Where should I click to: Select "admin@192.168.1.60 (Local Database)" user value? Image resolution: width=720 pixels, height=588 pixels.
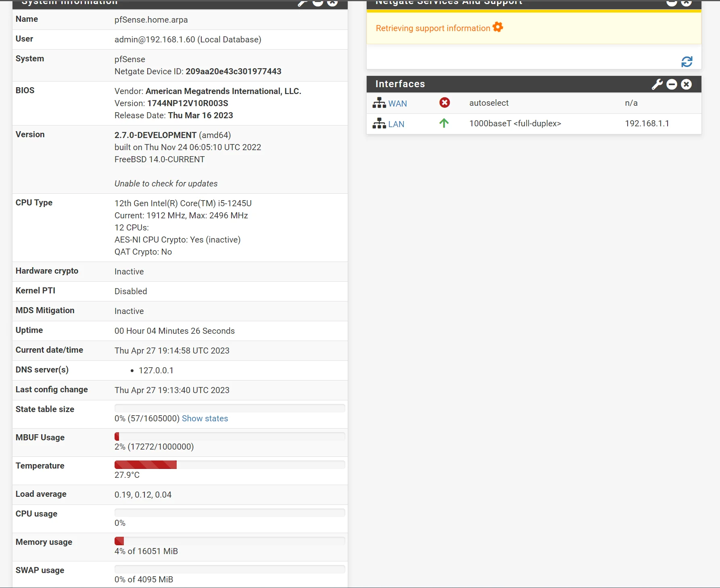188,40
